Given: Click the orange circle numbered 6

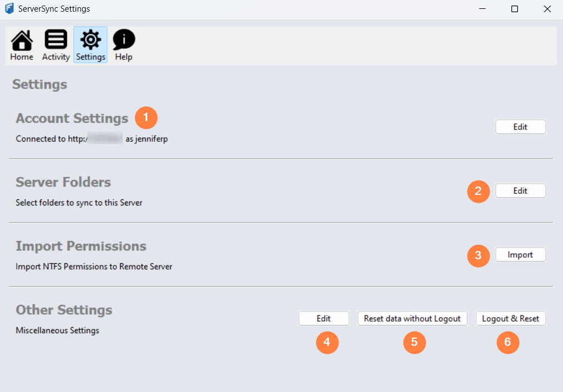Looking at the screenshot, I should click(508, 343).
